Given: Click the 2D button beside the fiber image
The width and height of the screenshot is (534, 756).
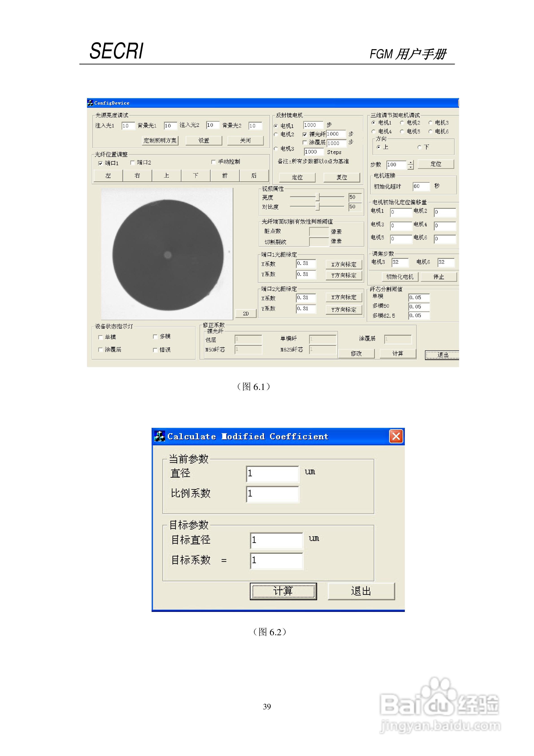Looking at the screenshot, I should (x=246, y=313).
